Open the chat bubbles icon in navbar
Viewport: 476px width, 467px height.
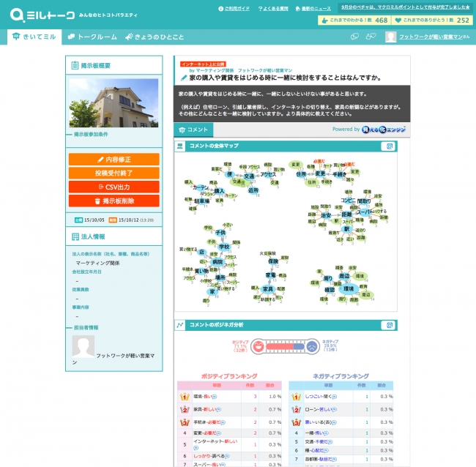pos(355,37)
